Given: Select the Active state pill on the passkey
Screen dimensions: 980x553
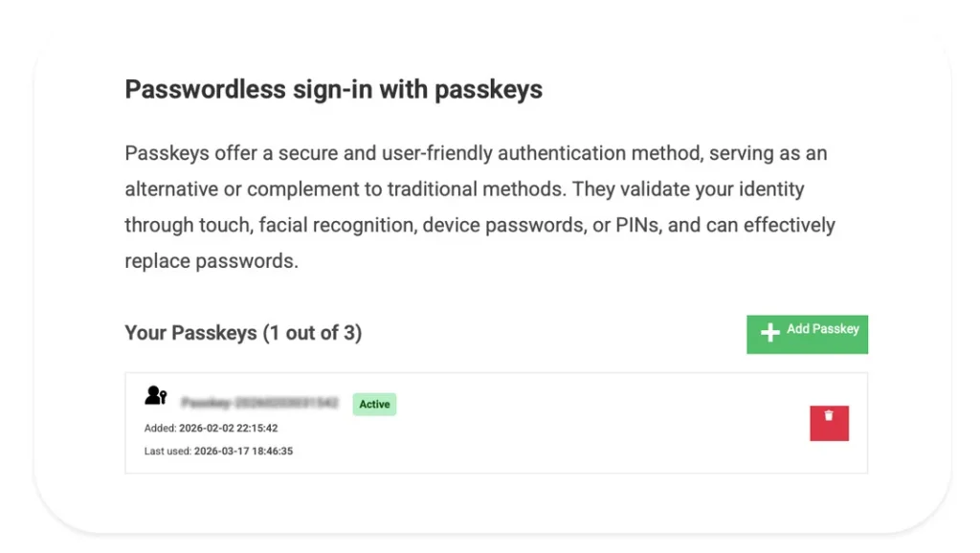Looking at the screenshot, I should tap(374, 404).
